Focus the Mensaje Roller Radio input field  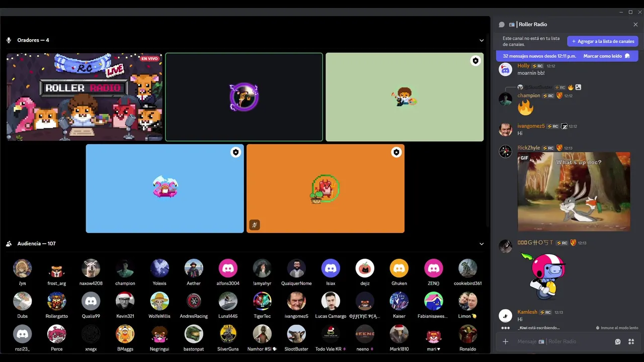click(563, 341)
